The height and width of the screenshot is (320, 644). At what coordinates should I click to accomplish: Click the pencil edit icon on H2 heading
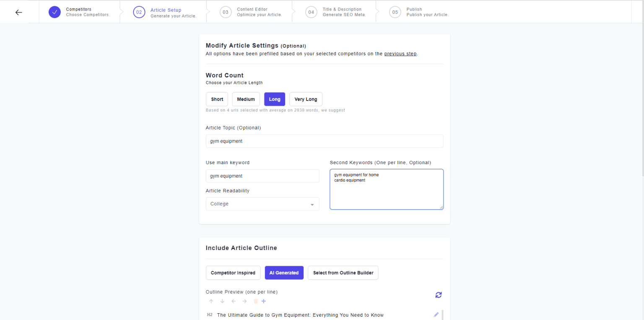(x=436, y=315)
